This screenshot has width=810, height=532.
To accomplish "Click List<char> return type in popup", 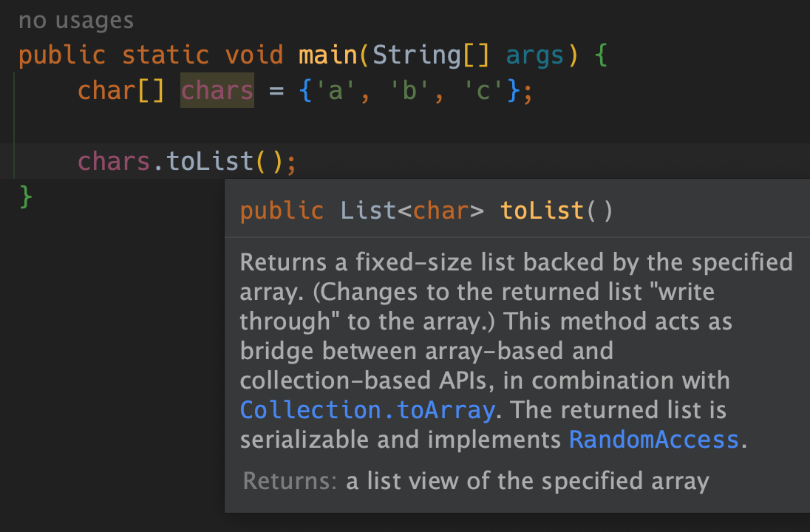I will coord(412,211).
